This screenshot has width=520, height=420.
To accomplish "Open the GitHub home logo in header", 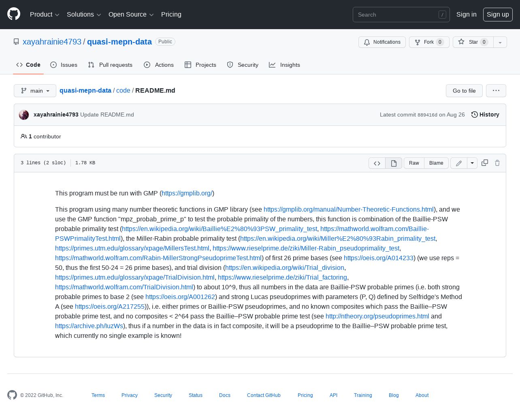I will pyautogui.click(x=14, y=14).
